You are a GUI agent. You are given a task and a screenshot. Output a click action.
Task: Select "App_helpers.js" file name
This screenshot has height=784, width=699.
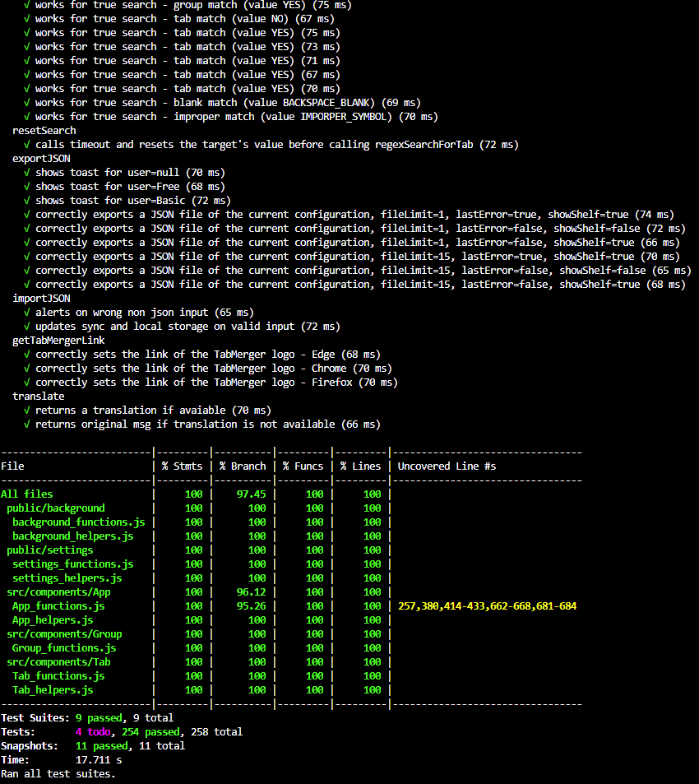pos(53,620)
